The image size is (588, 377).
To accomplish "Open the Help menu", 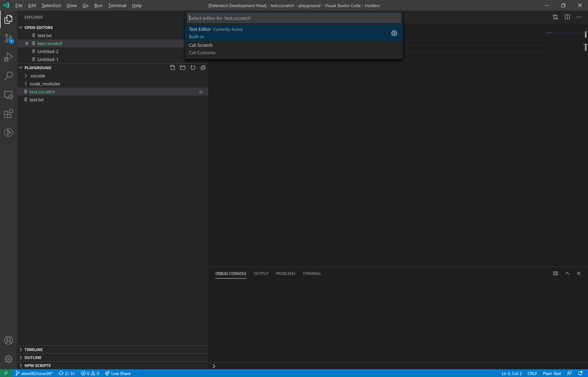I will (x=136, y=5).
